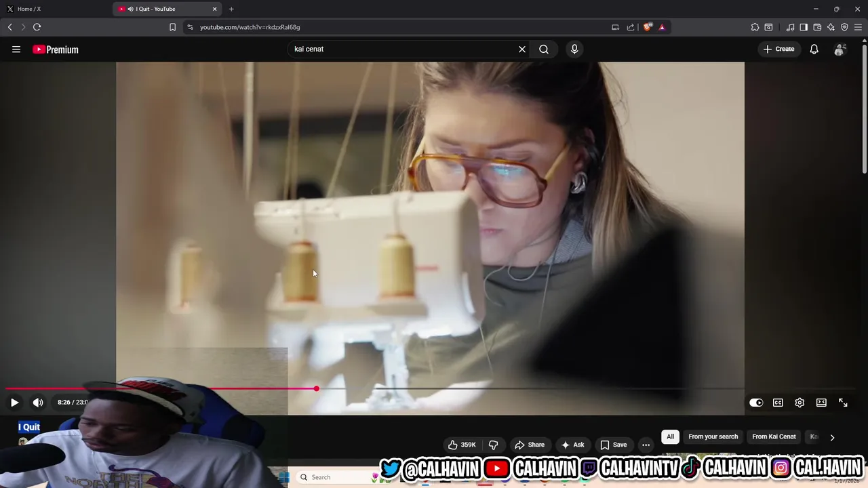Mute the video volume

(38, 403)
